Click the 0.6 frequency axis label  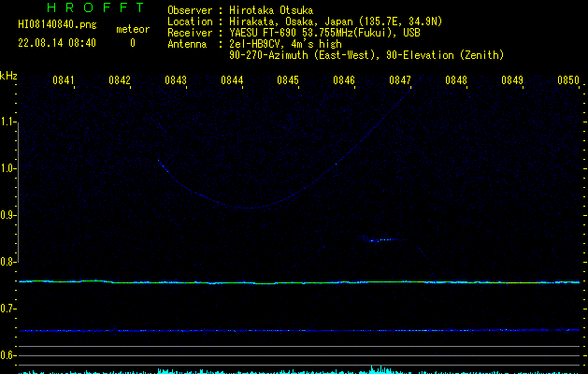(7, 355)
